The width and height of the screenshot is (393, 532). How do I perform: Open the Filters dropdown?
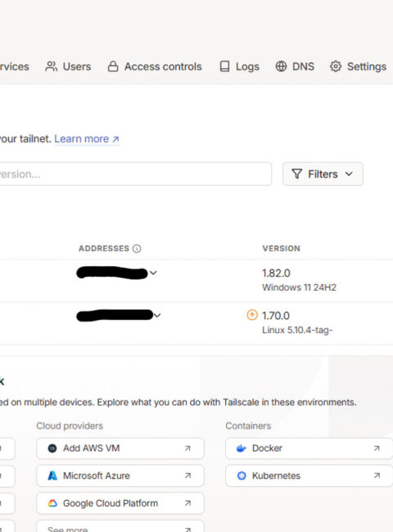323,174
